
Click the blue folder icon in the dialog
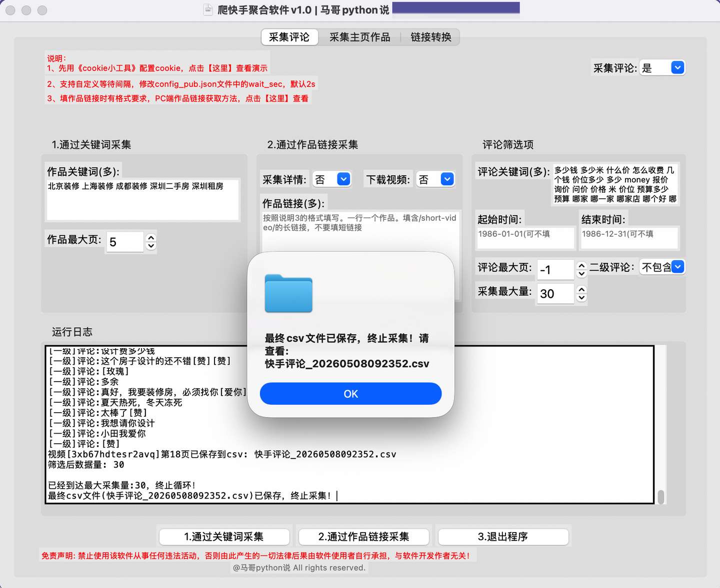(288, 293)
